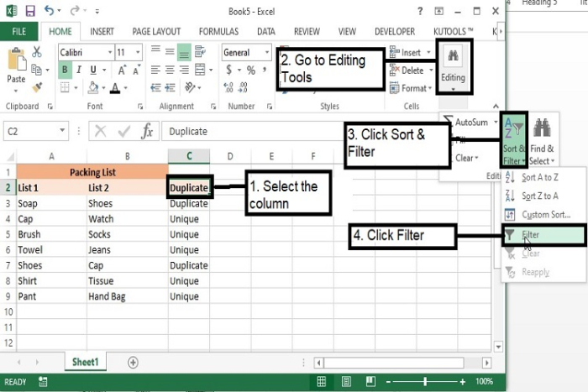Open the FILE tab

[x=18, y=32]
